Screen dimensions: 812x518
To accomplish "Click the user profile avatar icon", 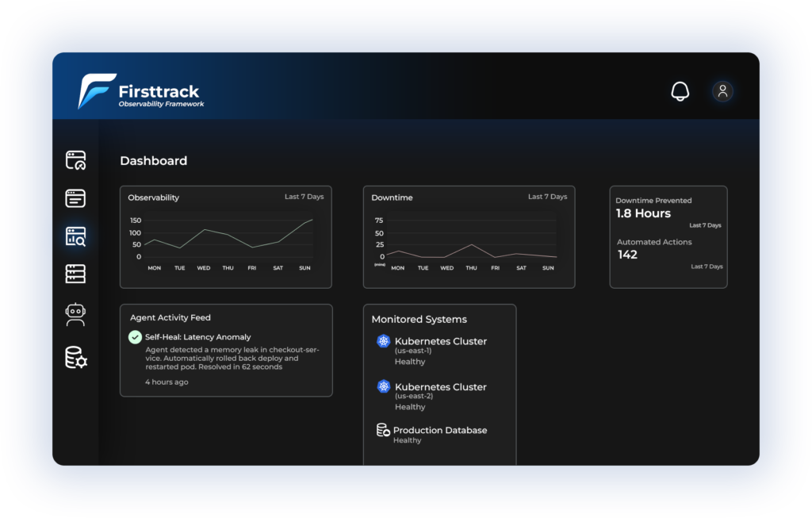I will pos(722,91).
